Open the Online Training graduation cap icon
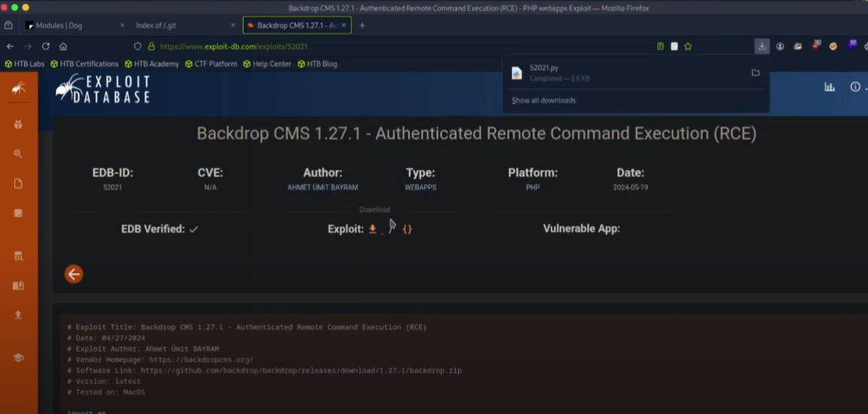Screen dimensions: 868x414 pos(19,358)
